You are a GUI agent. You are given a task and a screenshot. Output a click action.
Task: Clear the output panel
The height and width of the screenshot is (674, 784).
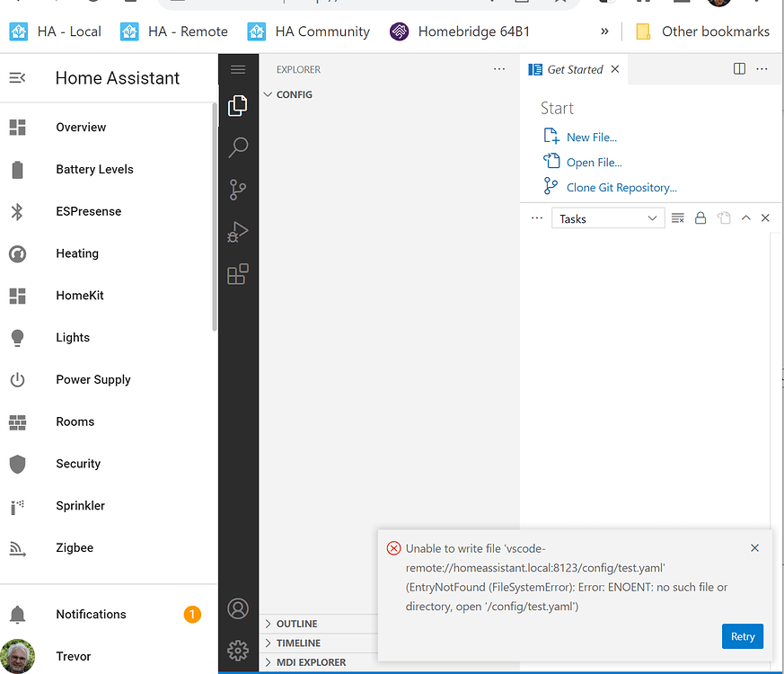pos(677,218)
